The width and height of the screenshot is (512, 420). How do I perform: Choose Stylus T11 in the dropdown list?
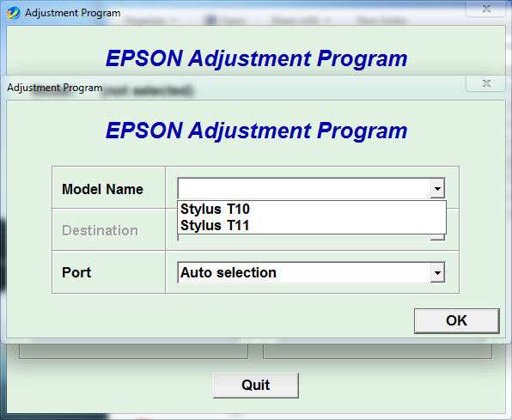(312, 225)
